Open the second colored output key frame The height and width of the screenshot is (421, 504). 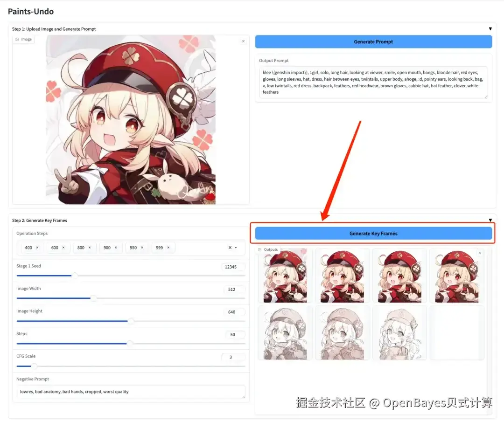pyautogui.click(x=343, y=275)
